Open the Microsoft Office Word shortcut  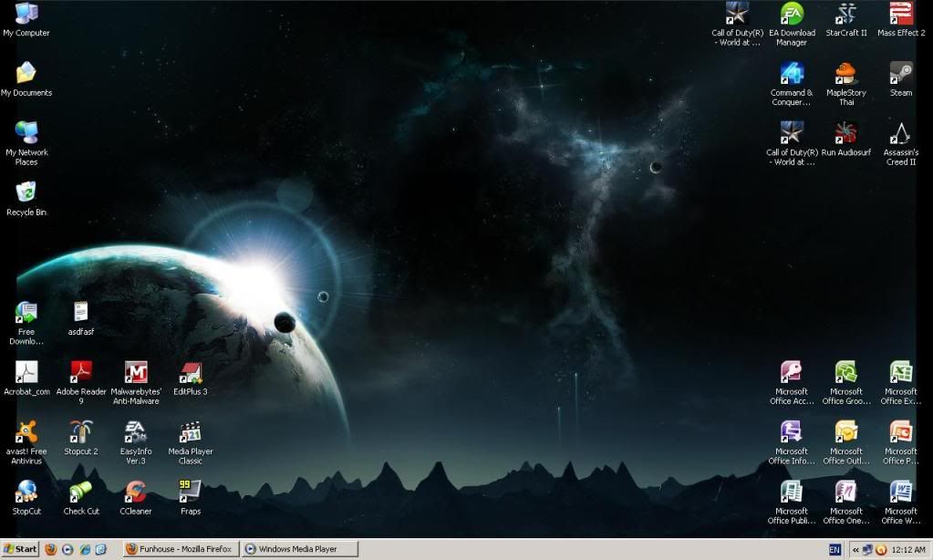click(x=901, y=492)
